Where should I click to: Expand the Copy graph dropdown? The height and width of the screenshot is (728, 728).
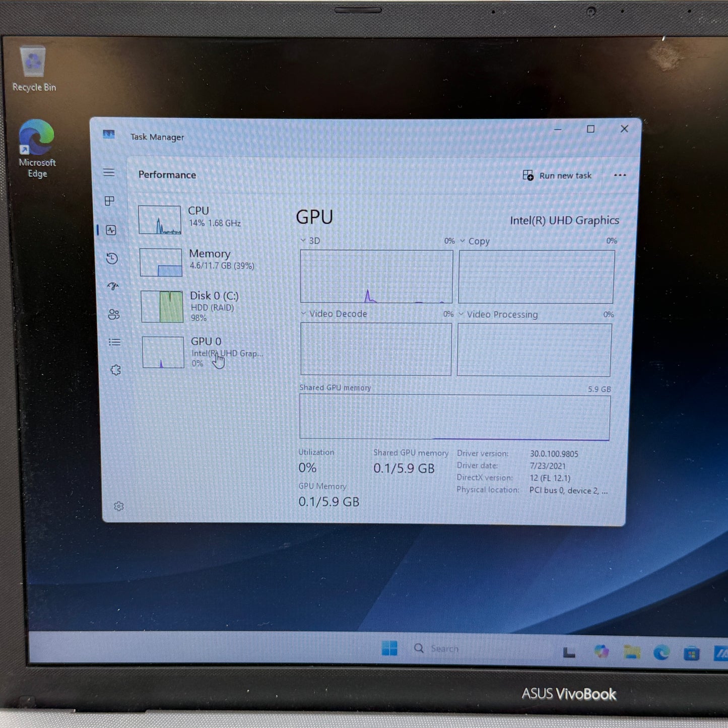click(462, 241)
